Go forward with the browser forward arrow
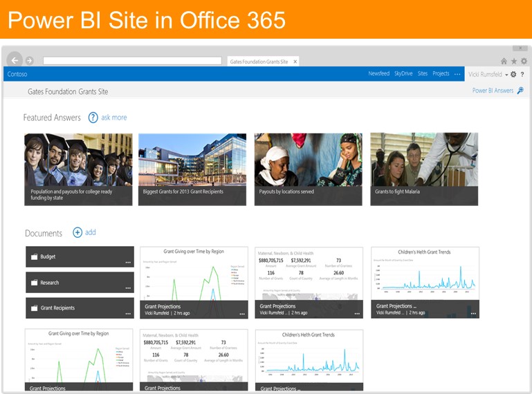 (x=30, y=61)
